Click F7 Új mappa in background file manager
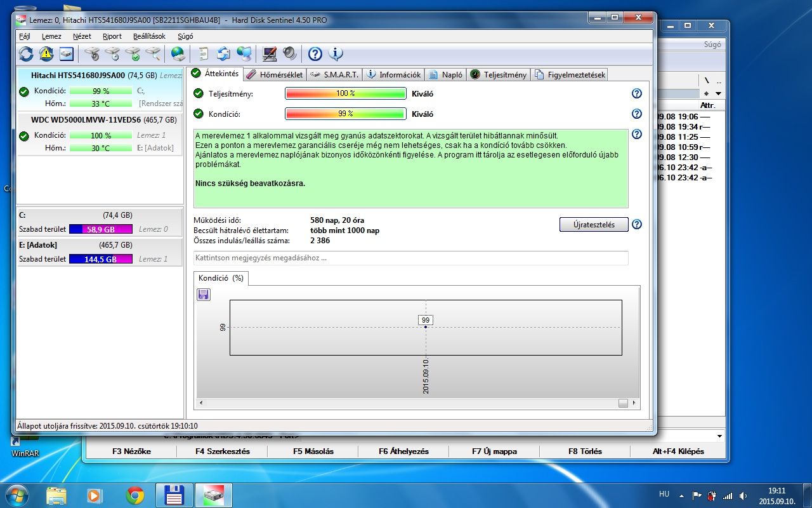This screenshot has height=508, width=812. pos(495,451)
